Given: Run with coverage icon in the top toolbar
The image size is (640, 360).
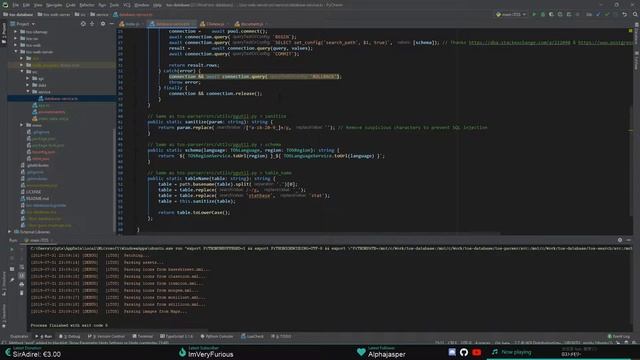Looking at the screenshot, I should [x=551, y=14].
